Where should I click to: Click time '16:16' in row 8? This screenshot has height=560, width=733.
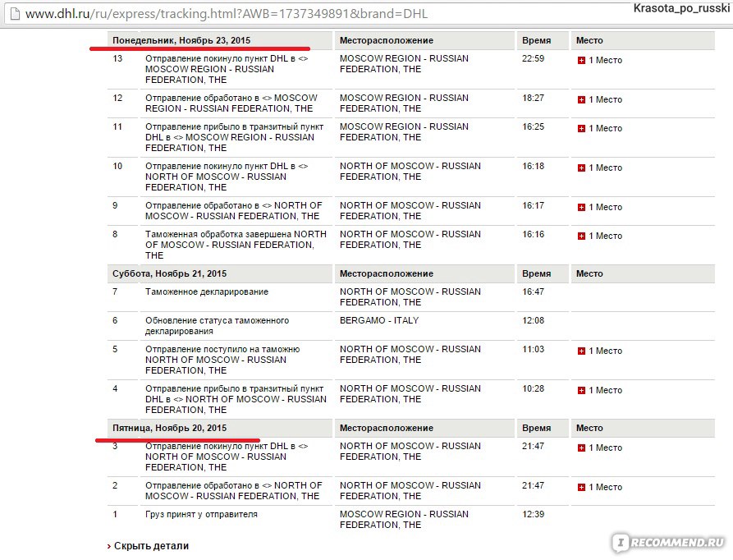[533, 234]
